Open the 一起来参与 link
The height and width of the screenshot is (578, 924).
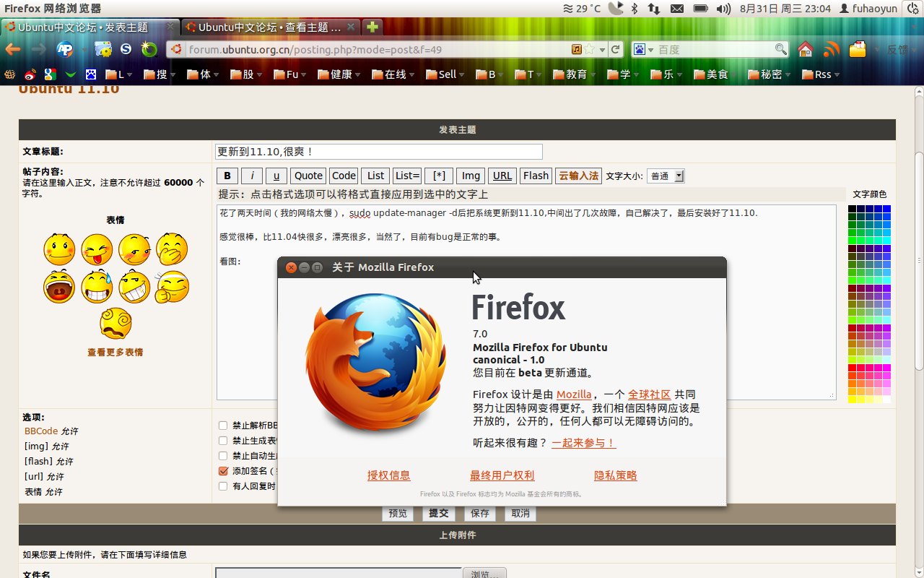pos(584,443)
